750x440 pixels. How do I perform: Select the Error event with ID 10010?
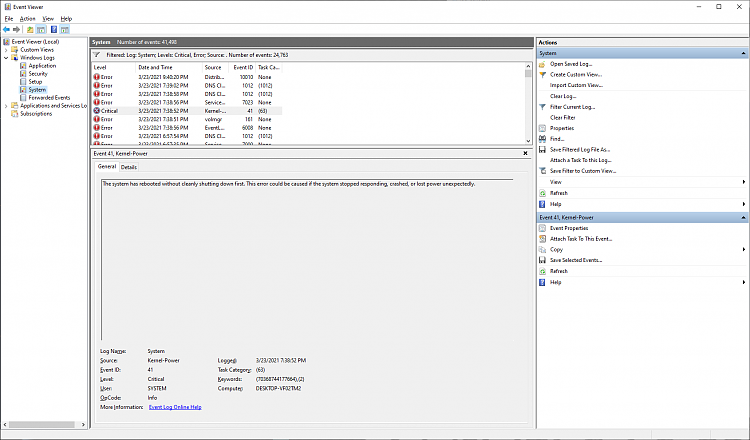coord(187,77)
